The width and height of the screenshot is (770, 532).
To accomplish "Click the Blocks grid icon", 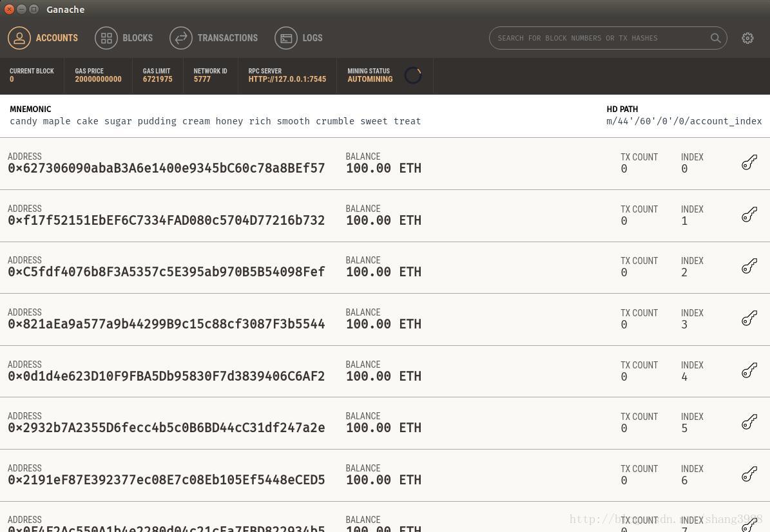I will click(x=106, y=38).
